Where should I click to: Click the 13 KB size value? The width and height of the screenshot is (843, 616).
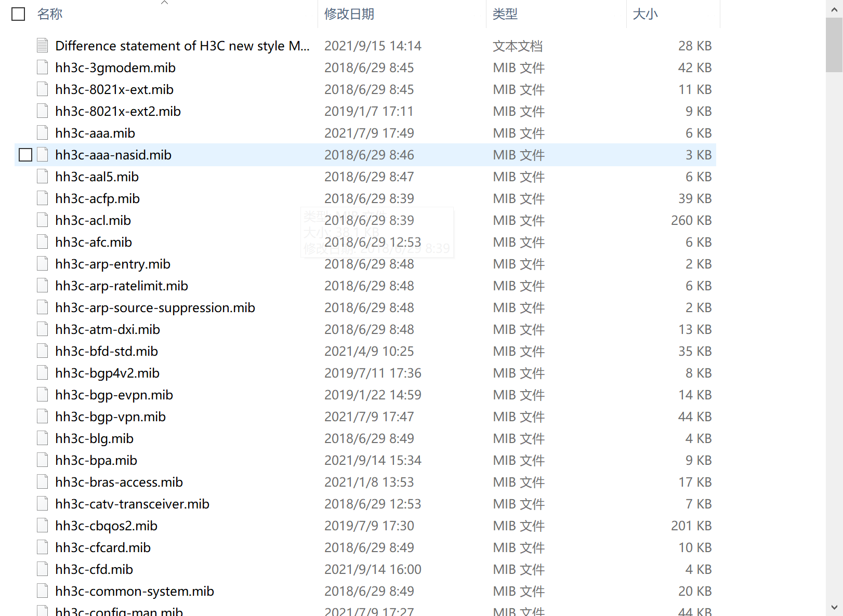[x=695, y=329]
